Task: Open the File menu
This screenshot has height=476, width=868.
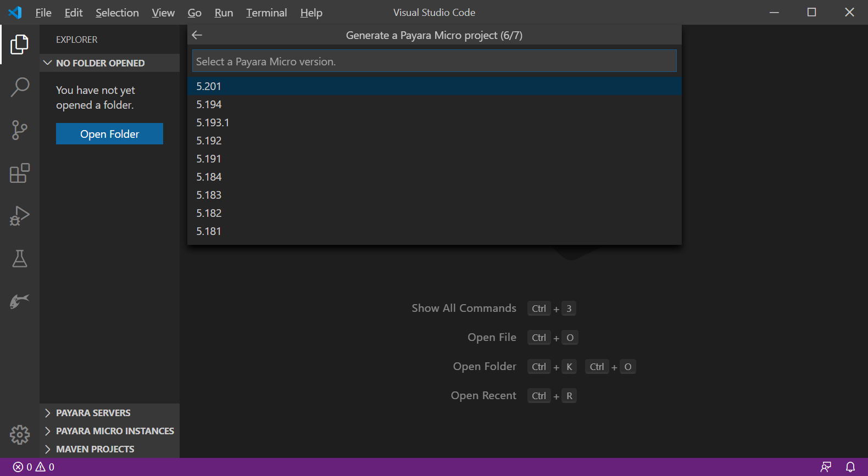Action: click(43, 13)
